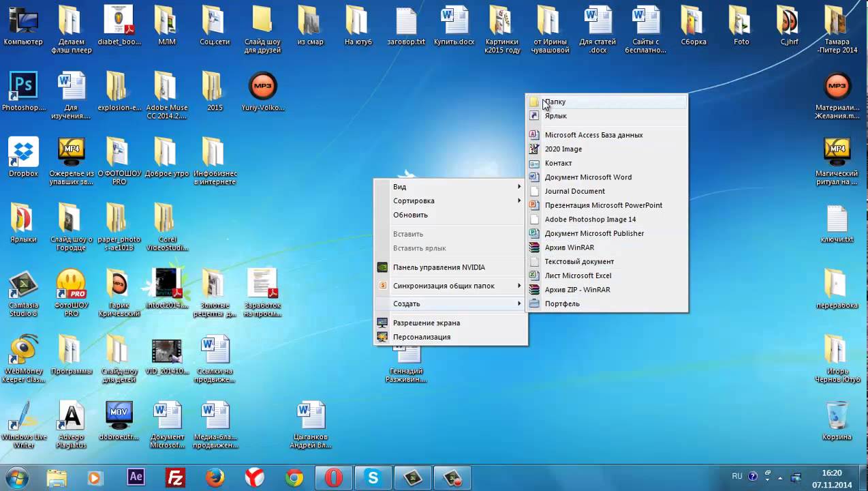The image size is (868, 491).
Task: Select the dobroeutr MOV video file
Action: tap(119, 421)
